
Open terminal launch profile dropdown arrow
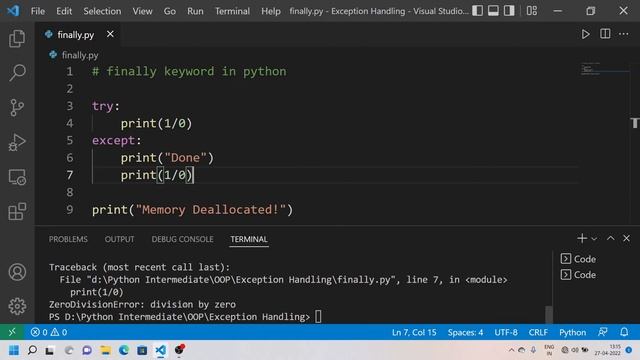tap(594, 239)
